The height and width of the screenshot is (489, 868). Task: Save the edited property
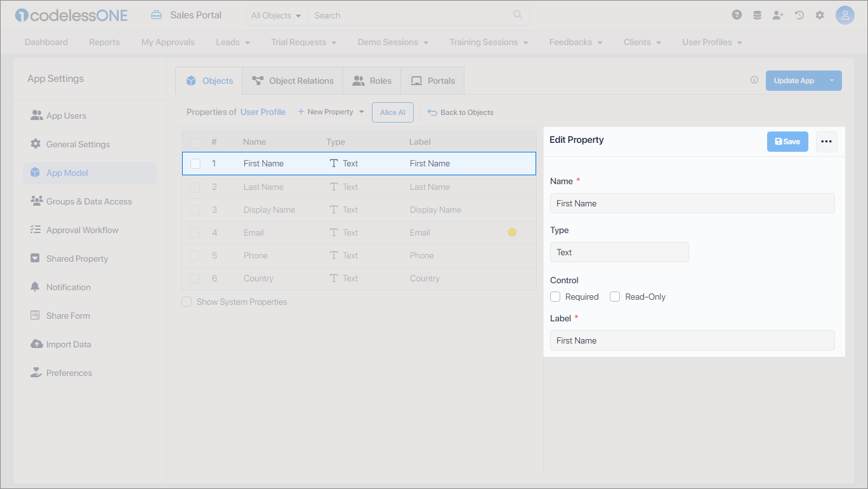point(787,142)
